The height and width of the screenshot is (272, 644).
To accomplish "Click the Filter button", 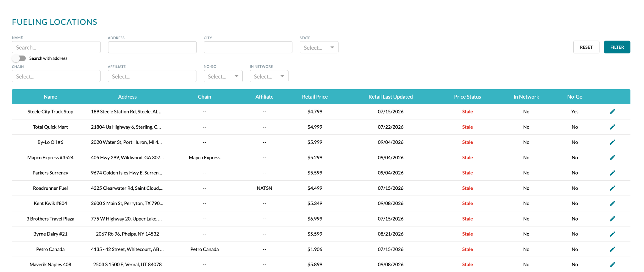I will point(617,47).
